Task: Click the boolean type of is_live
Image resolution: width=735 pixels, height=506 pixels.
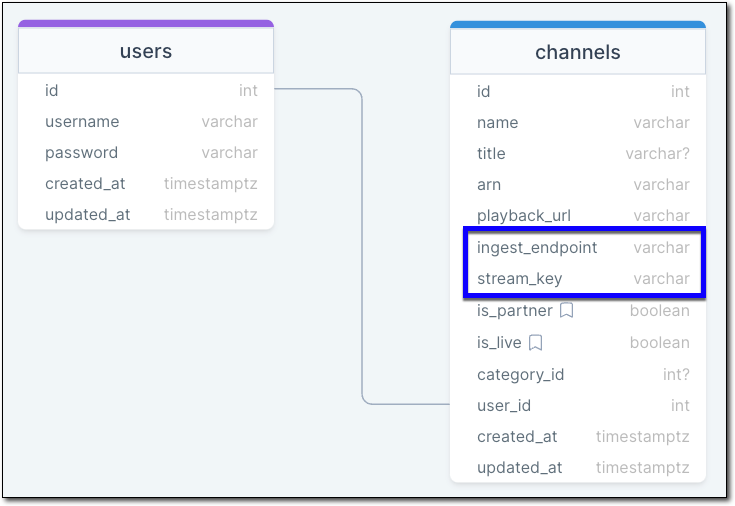Action: click(660, 343)
